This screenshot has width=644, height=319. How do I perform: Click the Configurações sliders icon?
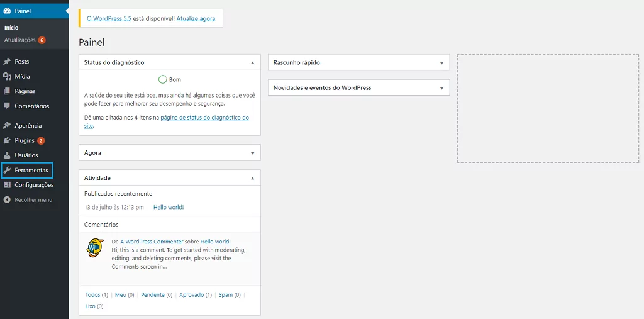pos(6,185)
